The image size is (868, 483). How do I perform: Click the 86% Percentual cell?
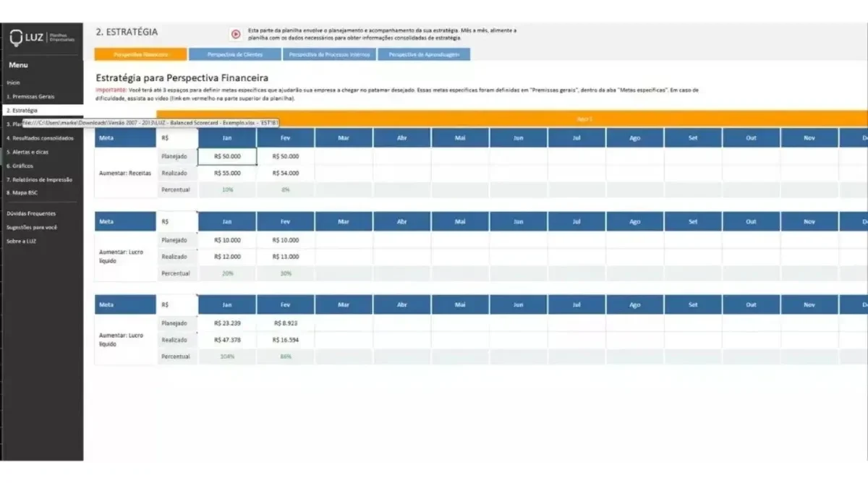coord(285,356)
